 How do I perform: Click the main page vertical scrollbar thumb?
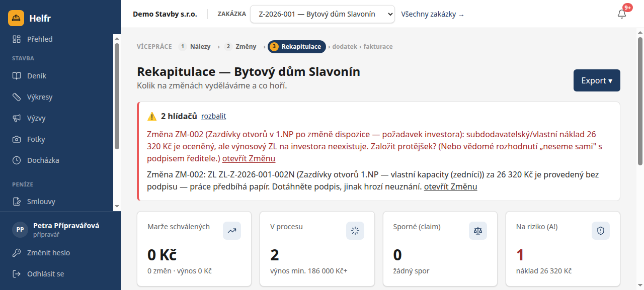[640, 101]
